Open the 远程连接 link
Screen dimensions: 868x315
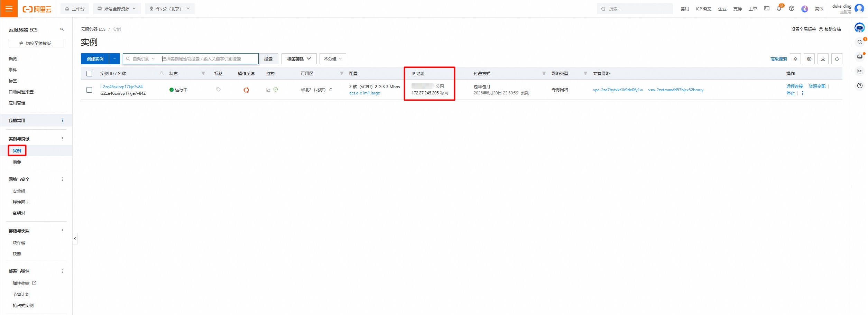point(794,86)
